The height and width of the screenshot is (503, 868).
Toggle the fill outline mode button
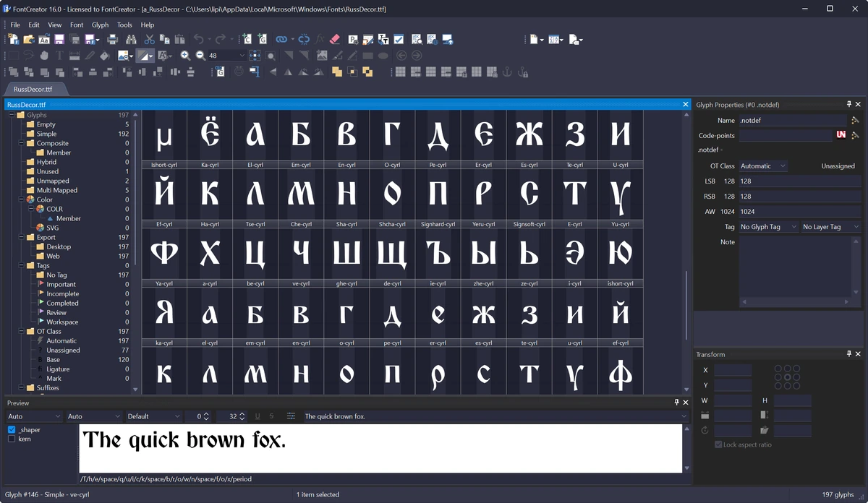click(x=145, y=56)
